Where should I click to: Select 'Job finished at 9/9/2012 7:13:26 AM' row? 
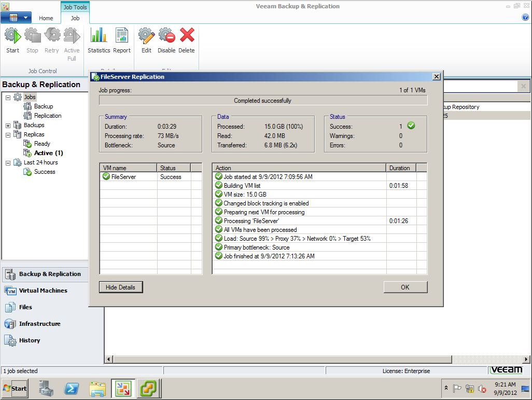319,256
